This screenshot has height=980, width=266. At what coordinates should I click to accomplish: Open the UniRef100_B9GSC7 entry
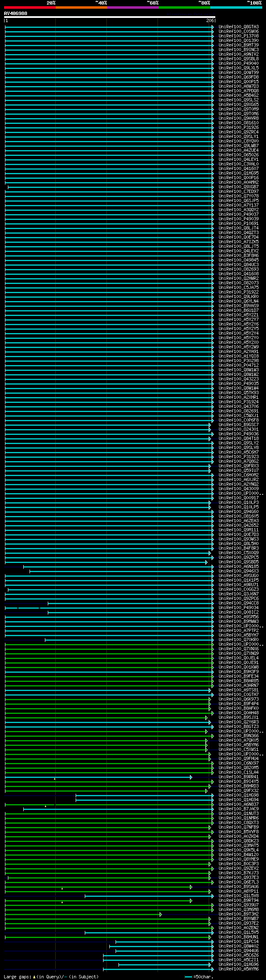(239, 425)
